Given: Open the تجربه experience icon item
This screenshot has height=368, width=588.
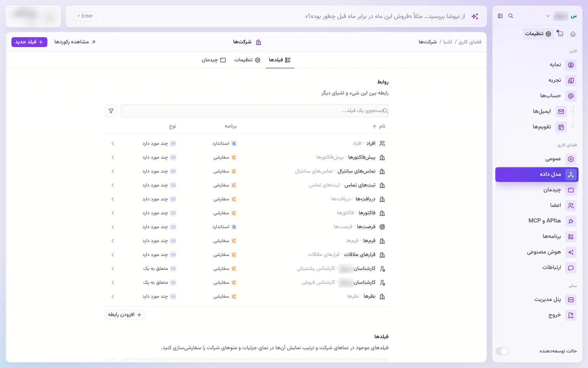Looking at the screenshot, I should (571, 80).
